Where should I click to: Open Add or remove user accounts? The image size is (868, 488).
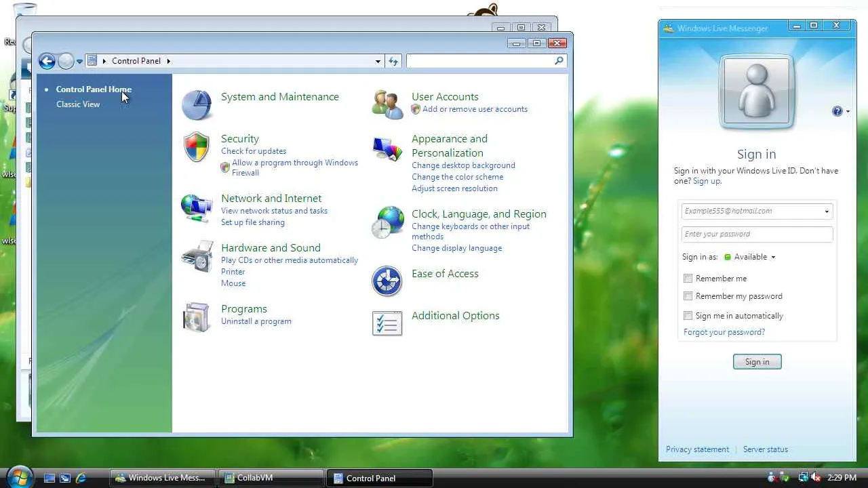(x=475, y=109)
